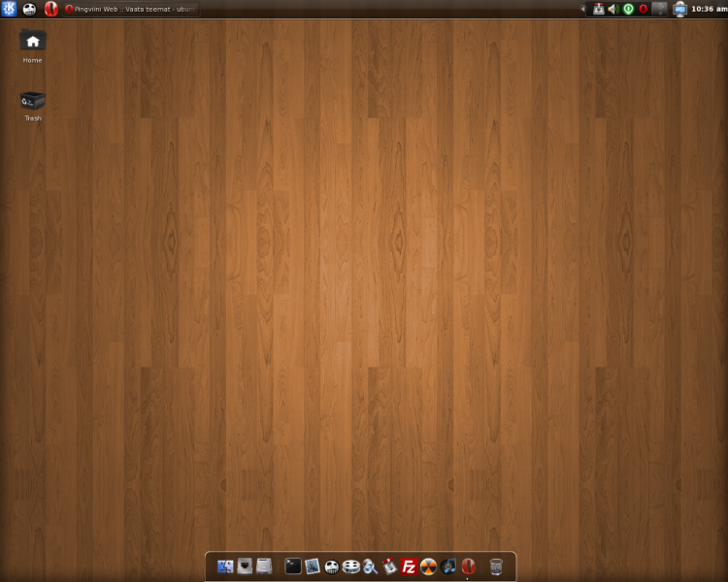Open the music note player in dock
This screenshot has height=582, width=728.
click(448, 566)
